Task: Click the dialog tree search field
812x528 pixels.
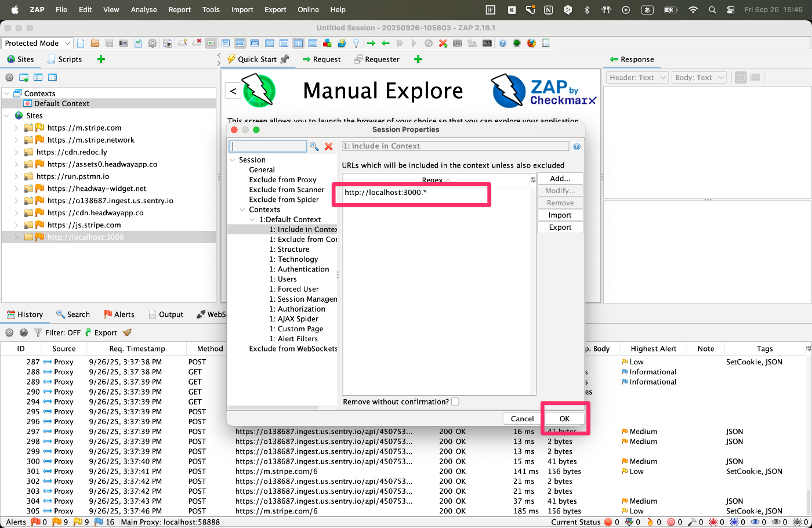Action: tap(267, 146)
